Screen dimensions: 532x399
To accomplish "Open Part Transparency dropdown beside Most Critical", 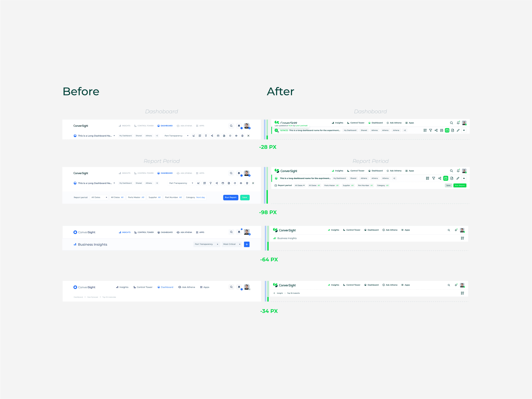I will [x=206, y=244].
